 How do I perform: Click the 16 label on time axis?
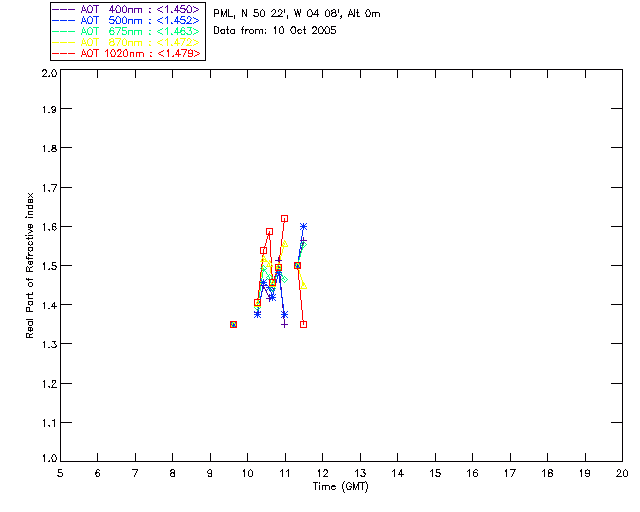click(x=473, y=473)
